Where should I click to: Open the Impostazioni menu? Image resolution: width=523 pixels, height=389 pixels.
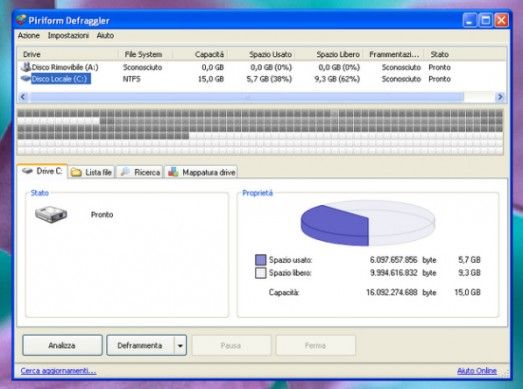pos(68,35)
